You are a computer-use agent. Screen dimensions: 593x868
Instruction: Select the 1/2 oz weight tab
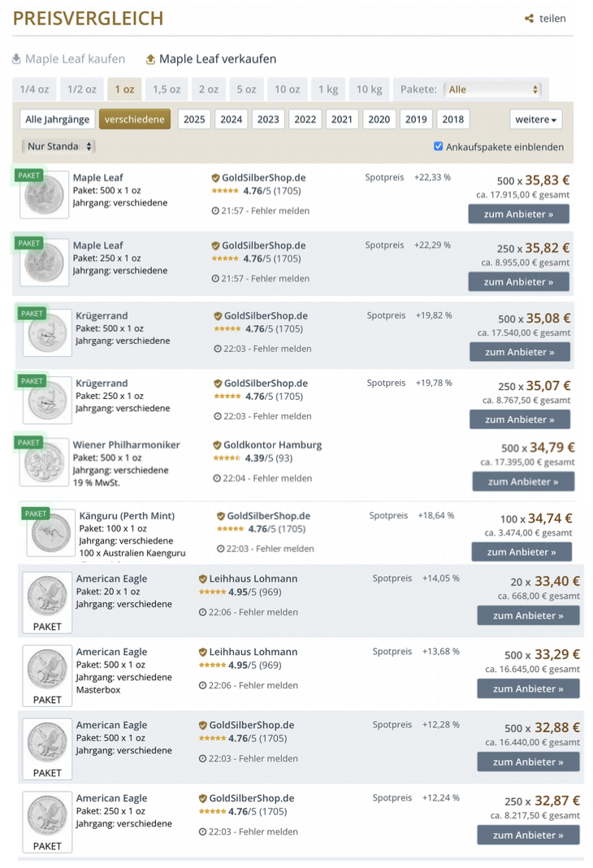click(x=81, y=89)
